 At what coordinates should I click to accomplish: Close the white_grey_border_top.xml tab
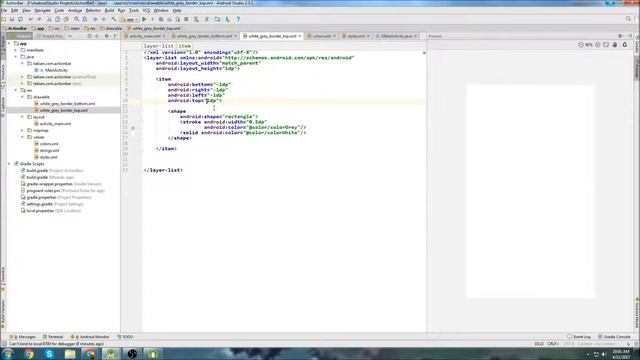pyautogui.click(x=300, y=36)
